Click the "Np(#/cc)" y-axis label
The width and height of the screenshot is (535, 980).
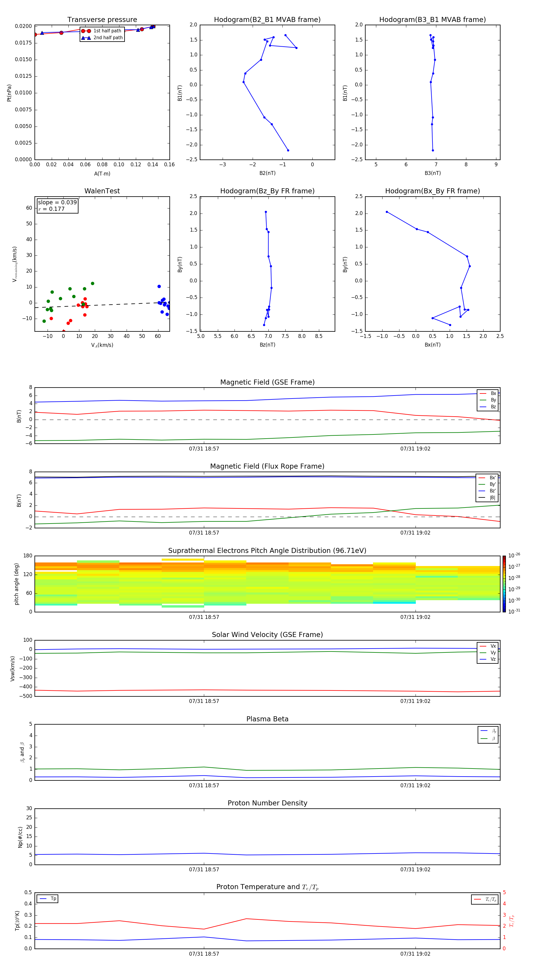(x=20, y=837)
